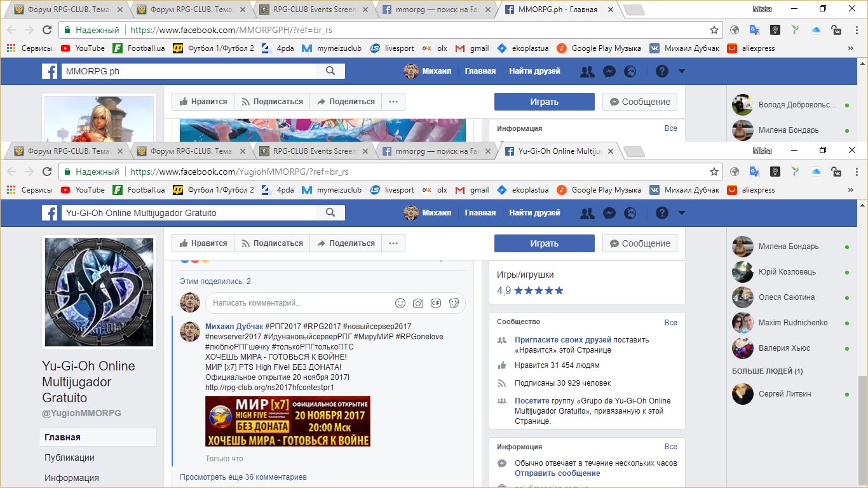Viewport: 868px width, 488px height.
Task: Reload the page in the MMORPG.ph window
Action: pyautogui.click(x=46, y=30)
